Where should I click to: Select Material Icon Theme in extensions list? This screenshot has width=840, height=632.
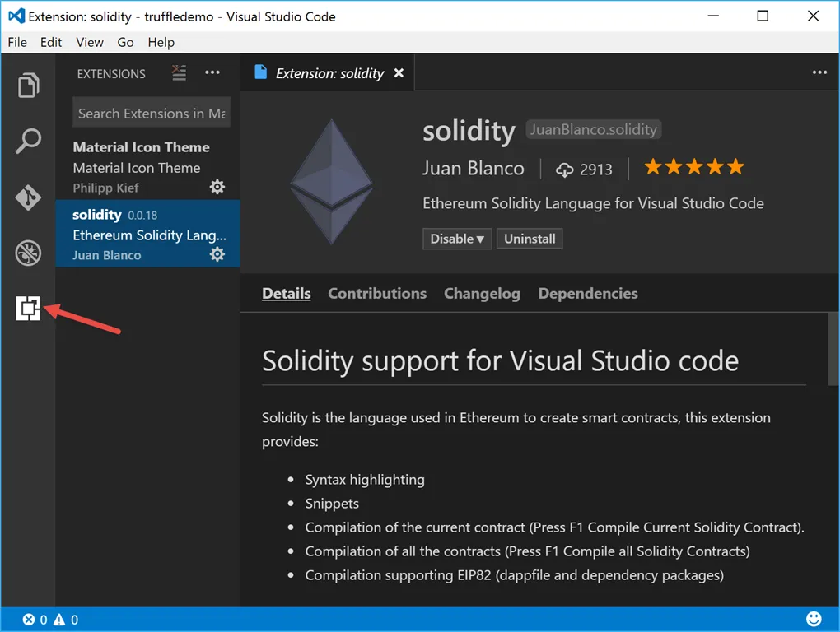(x=147, y=167)
